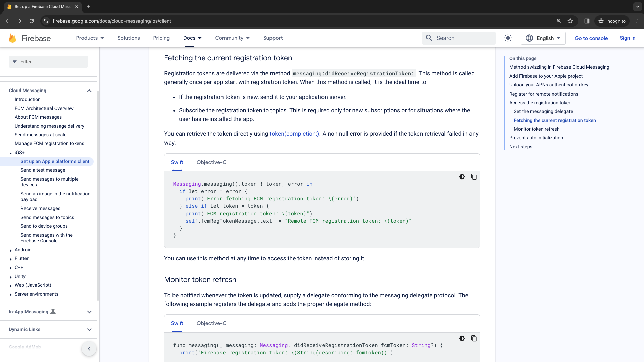Open the tab search dropdown arrow
Image resolution: width=644 pixels, height=362 pixels.
[x=637, y=7]
